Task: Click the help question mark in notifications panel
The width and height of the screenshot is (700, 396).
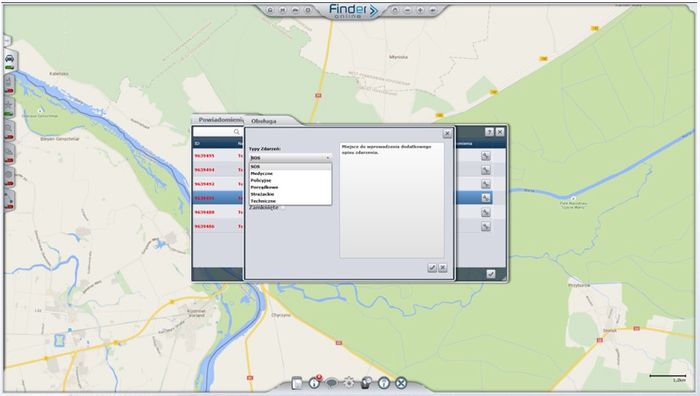Action: coord(489,132)
